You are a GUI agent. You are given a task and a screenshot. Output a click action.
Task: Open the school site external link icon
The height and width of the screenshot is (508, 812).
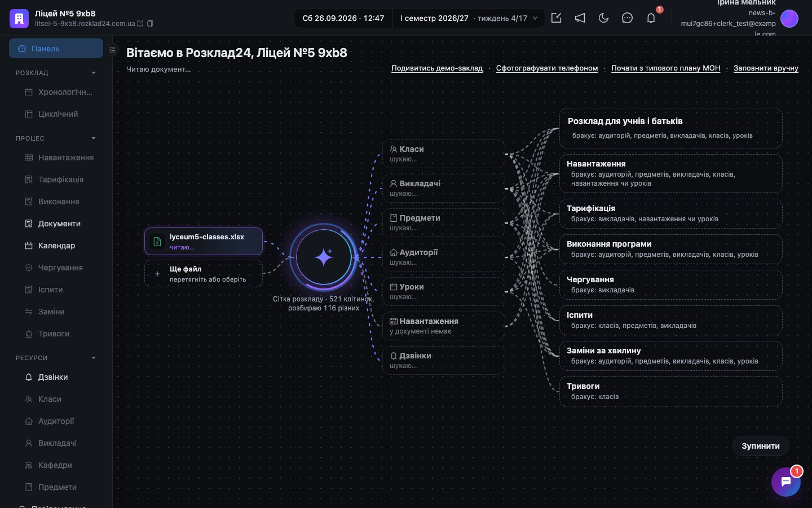click(x=140, y=24)
